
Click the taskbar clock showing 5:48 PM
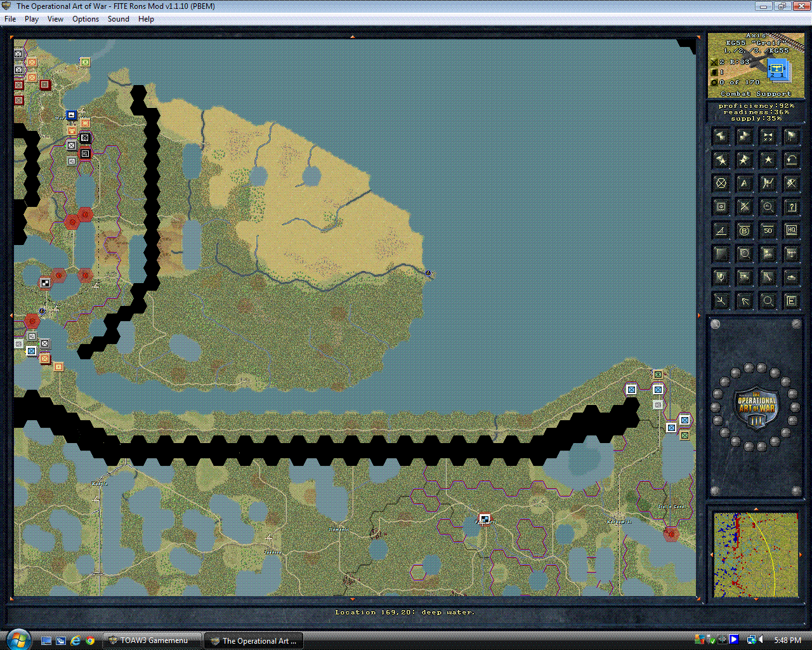pyautogui.click(x=787, y=640)
